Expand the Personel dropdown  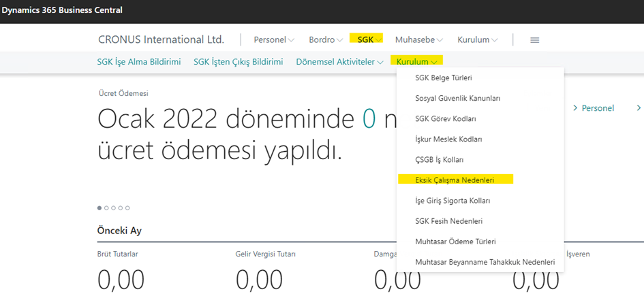point(274,40)
